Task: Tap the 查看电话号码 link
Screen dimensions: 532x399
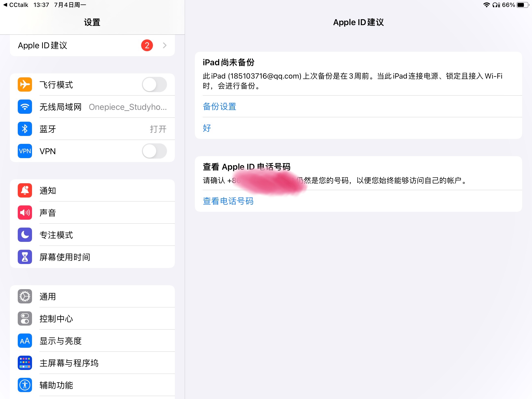Action: pyautogui.click(x=228, y=201)
